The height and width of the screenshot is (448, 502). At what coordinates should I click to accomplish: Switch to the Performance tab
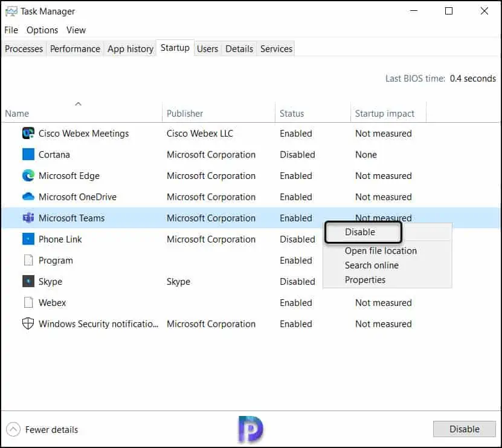click(x=75, y=49)
